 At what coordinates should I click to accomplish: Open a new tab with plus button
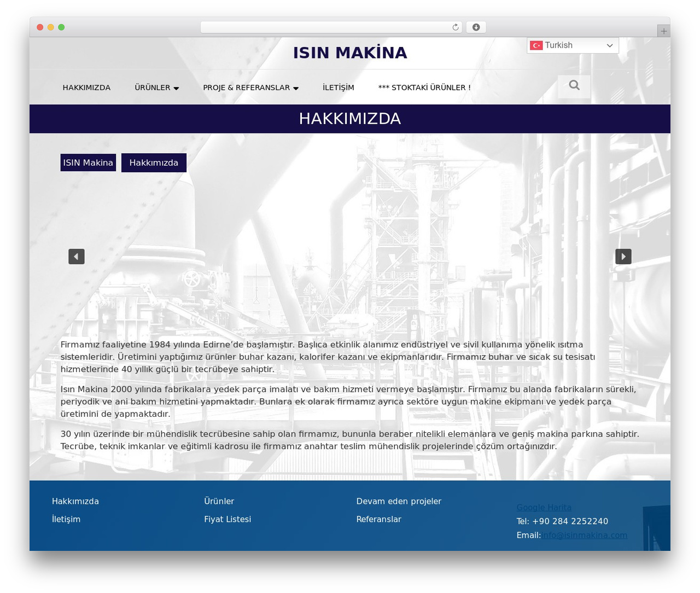click(x=664, y=31)
